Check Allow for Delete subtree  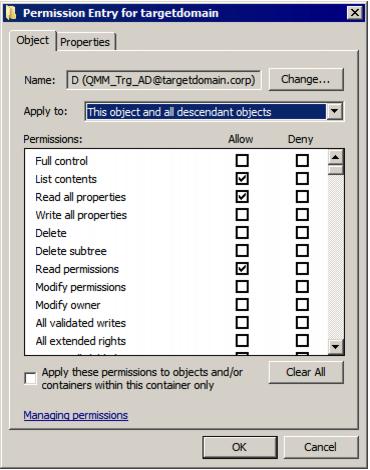pyautogui.click(x=242, y=251)
